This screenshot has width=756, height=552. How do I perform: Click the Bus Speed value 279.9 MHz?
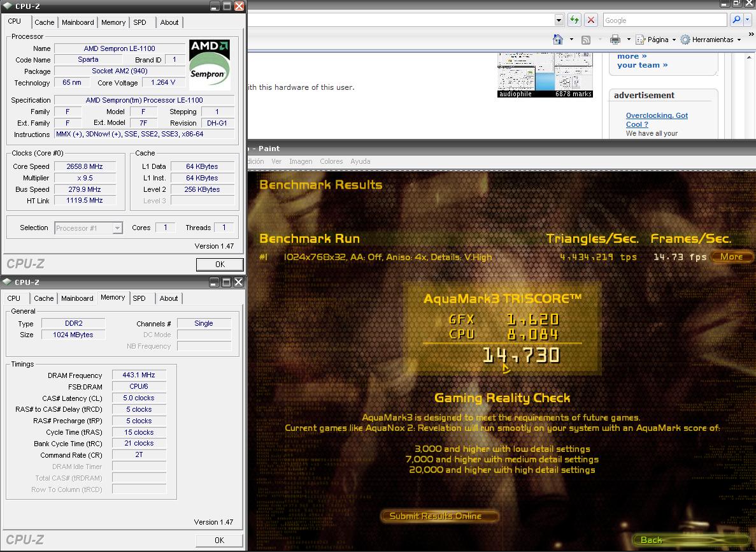[x=85, y=189]
